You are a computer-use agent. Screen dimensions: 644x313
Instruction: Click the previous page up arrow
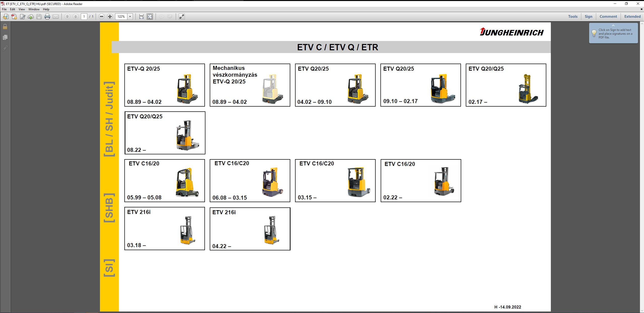point(67,17)
